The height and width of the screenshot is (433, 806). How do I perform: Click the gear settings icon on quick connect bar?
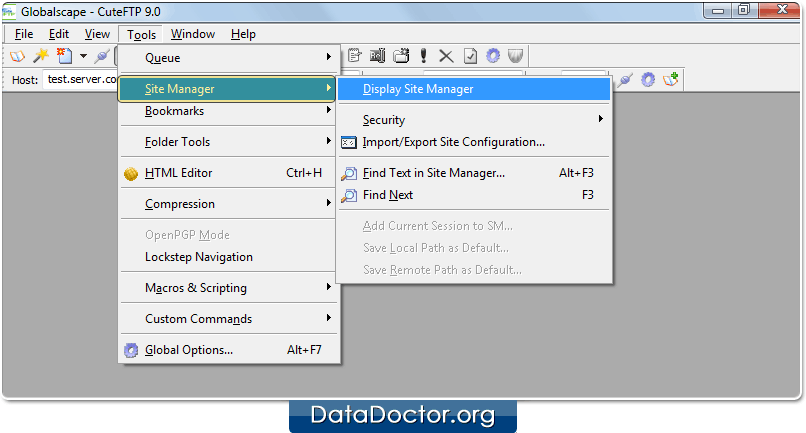pyautogui.click(x=648, y=80)
